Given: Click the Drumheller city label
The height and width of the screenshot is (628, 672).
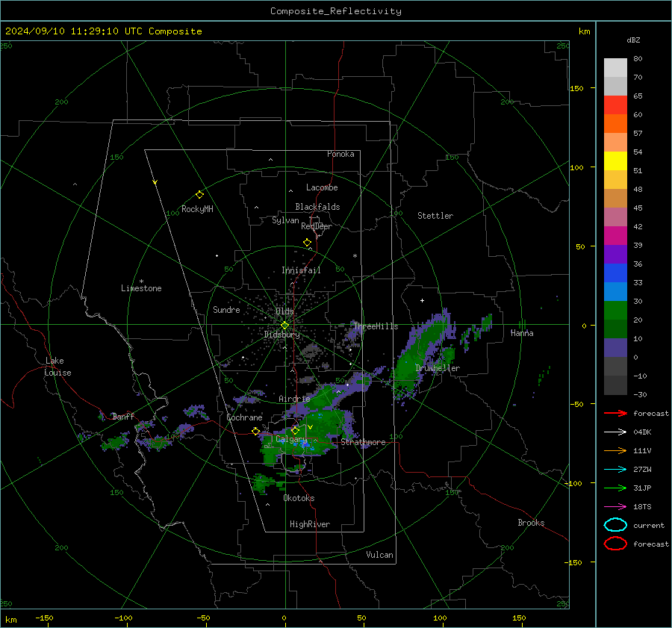Looking at the screenshot, I should click(438, 368).
